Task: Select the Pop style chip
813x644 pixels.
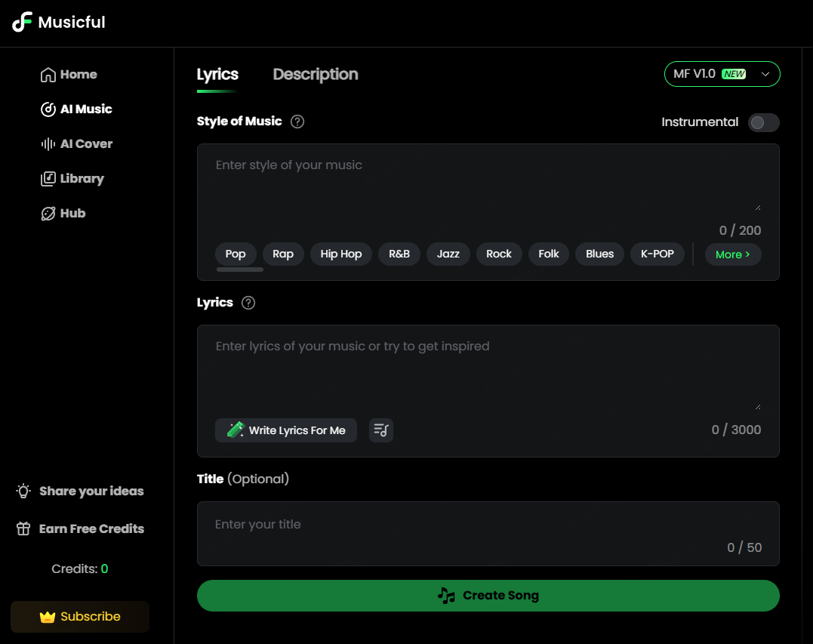Action: click(236, 254)
